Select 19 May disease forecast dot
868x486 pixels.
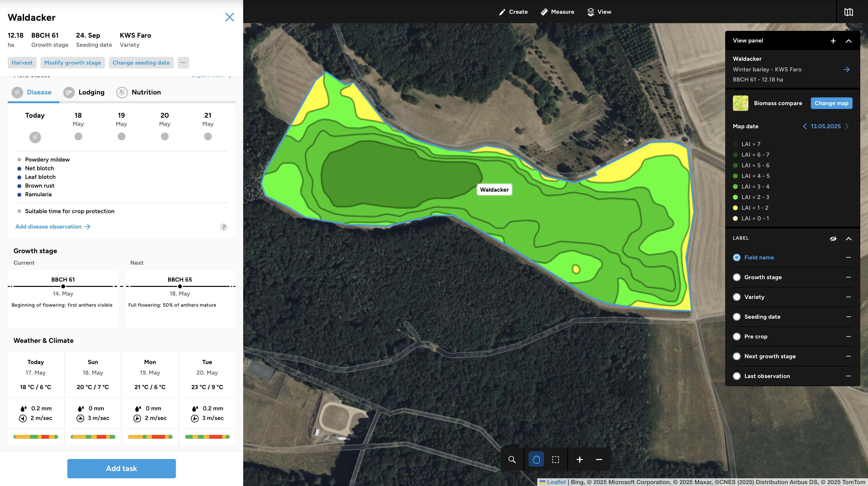click(x=121, y=136)
